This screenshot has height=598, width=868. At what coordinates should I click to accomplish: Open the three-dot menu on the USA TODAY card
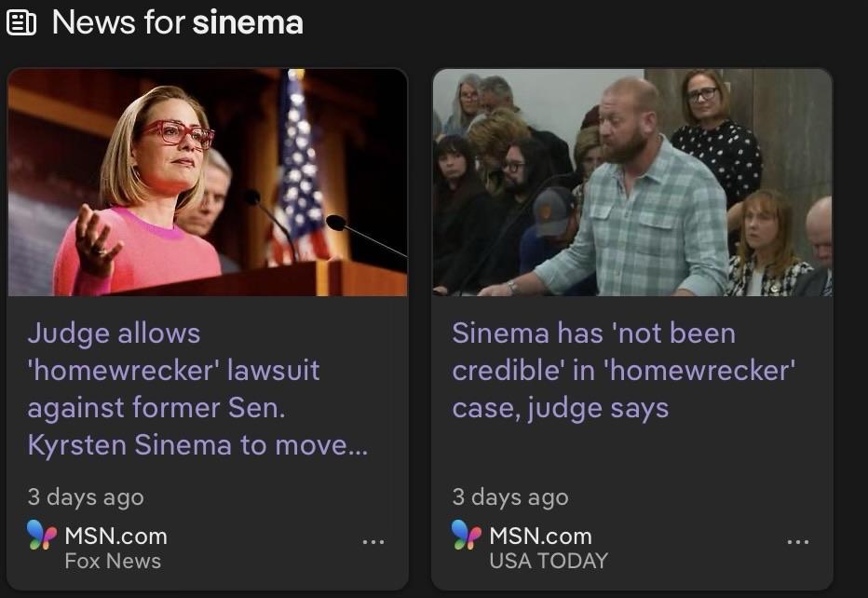[798, 541]
